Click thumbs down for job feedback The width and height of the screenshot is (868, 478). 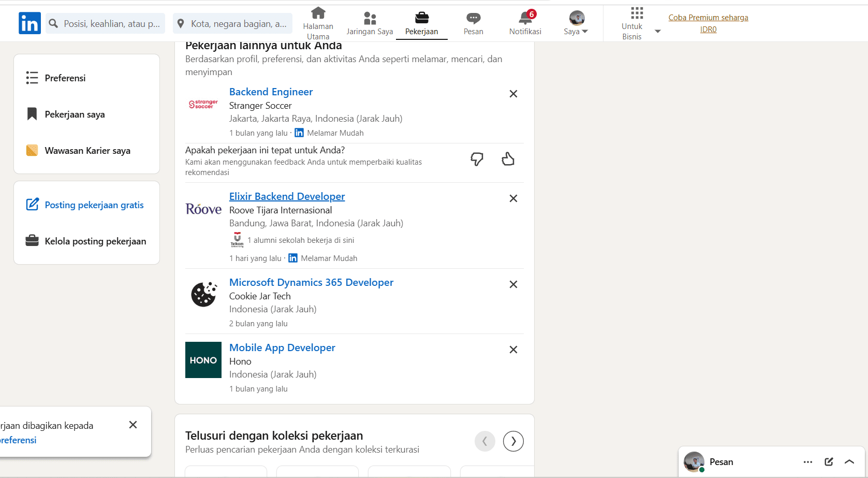(477, 159)
